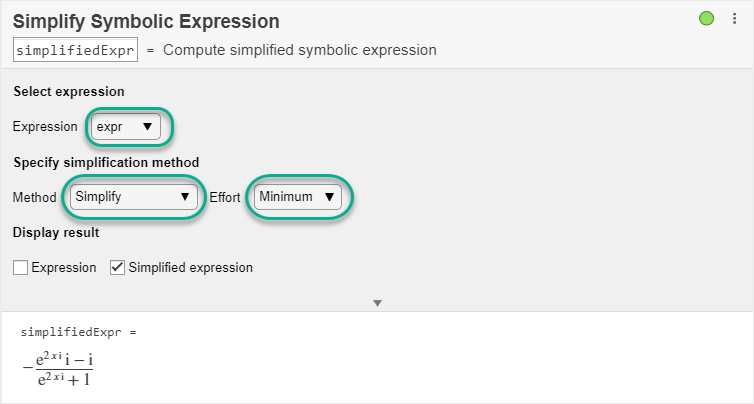The height and width of the screenshot is (404, 754).
Task: Click the 'simplifiedExpr =' output text
Action: (x=77, y=331)
